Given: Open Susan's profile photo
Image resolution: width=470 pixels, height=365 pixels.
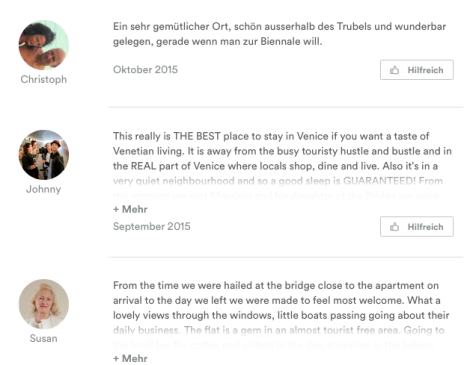Looking at the screenshot, I should tap(44, 304).
